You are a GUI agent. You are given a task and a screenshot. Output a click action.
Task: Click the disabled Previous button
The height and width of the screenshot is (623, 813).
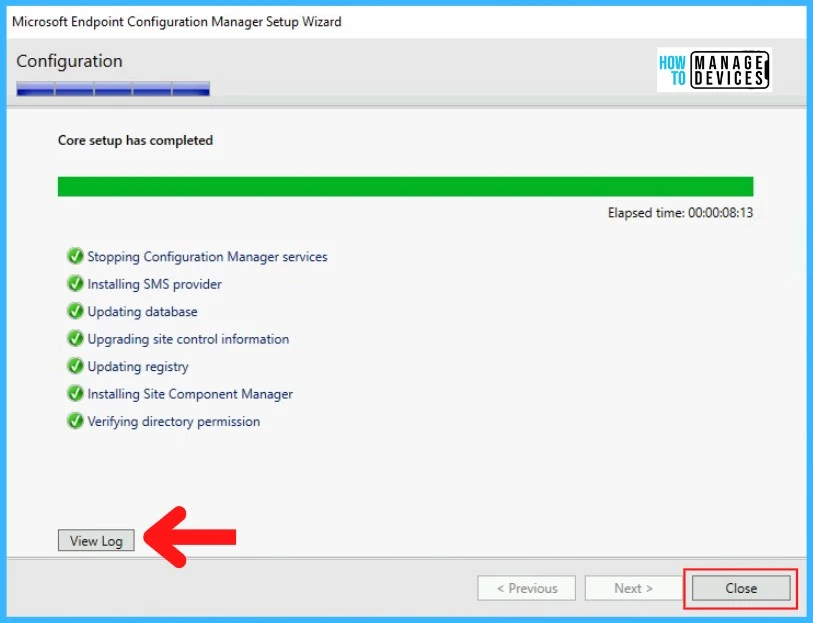pyautogui.click(x=526, y=588)
